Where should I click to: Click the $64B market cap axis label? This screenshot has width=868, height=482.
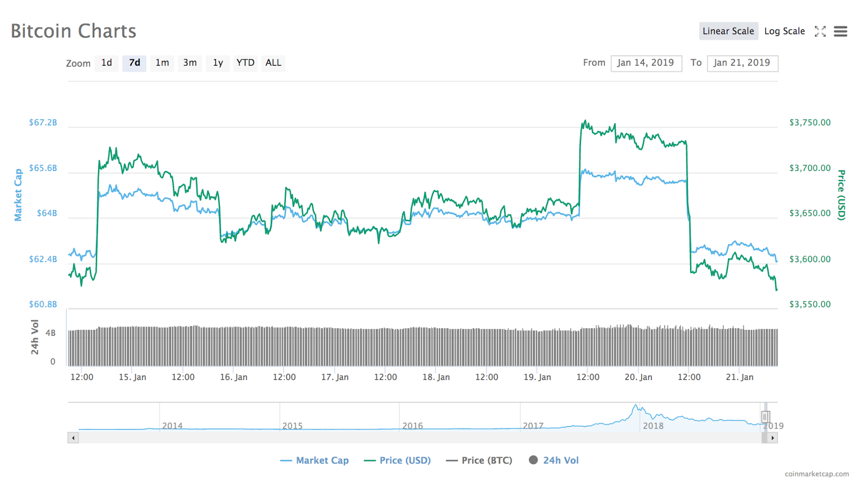tap(47, 213)
